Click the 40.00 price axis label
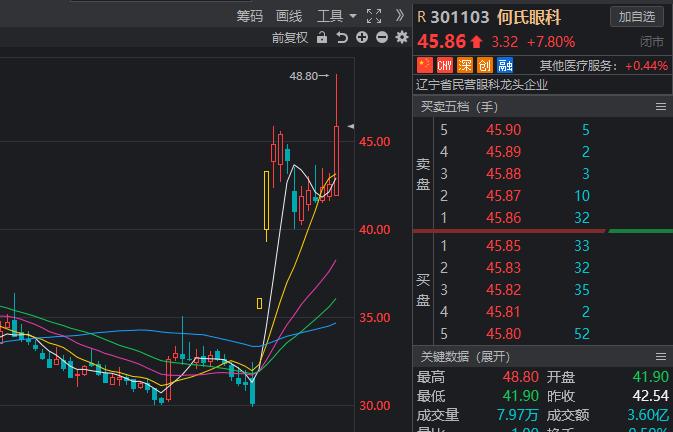The width and height of the screenshot is (673, 432). pyautogui.click(x=375, y=230)
